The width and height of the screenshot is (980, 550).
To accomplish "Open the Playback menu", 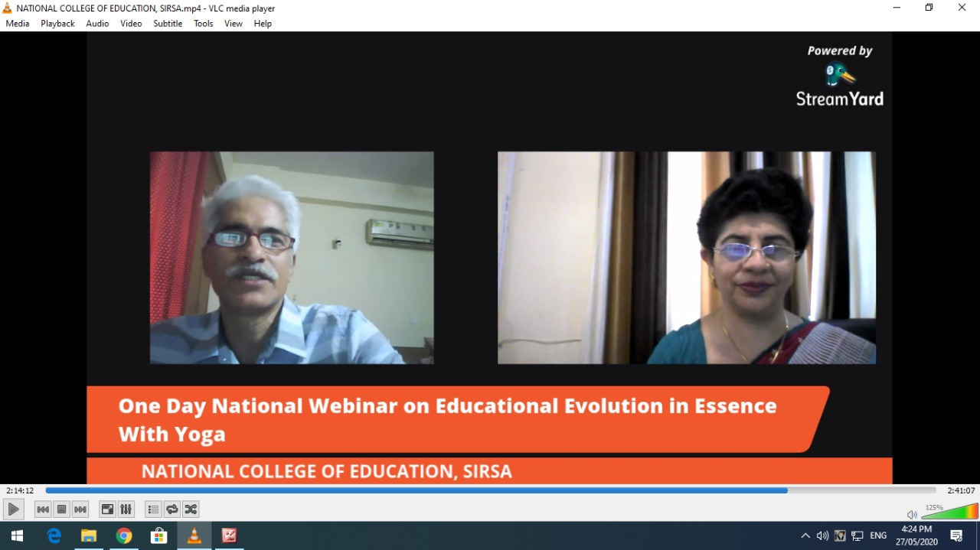I will (x=57, y=24).
